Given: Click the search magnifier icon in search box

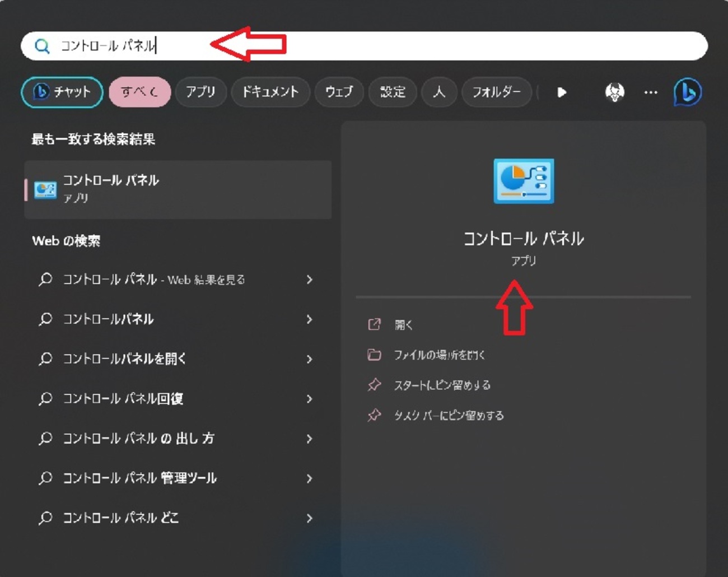Looking at the screenshot, I should pyautogui.click(x=42, y=46).
